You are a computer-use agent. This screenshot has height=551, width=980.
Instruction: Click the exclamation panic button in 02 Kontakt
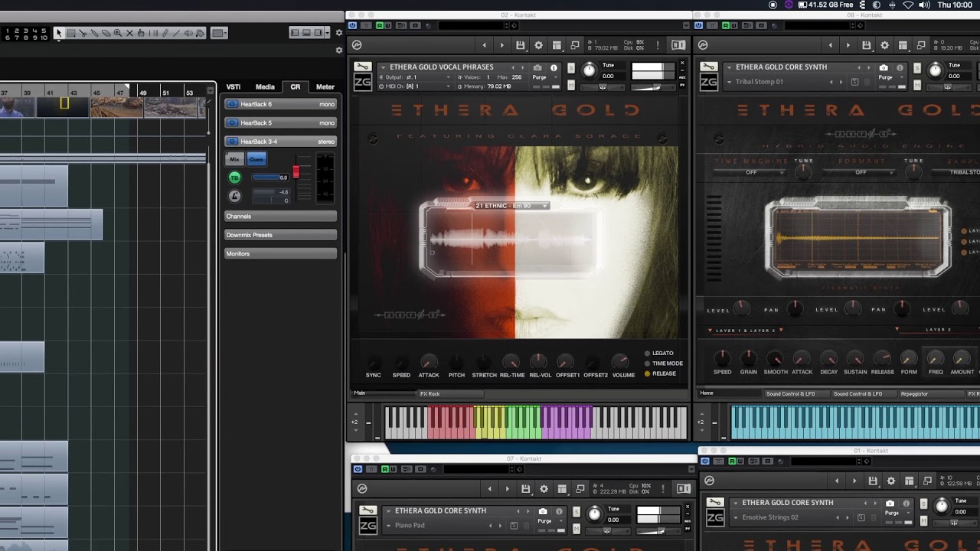click(x=658, y=45)
